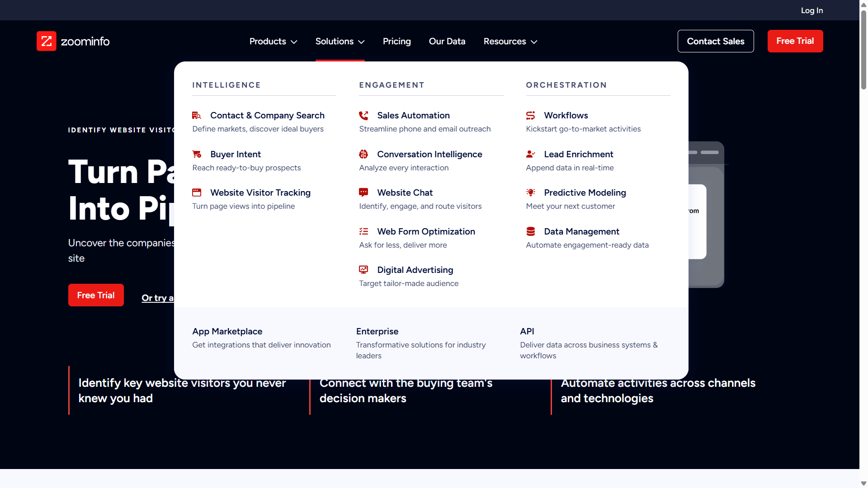Open the Resources menu label
The width and height of the screenshot is (868, 488).
tap(505, 41)
